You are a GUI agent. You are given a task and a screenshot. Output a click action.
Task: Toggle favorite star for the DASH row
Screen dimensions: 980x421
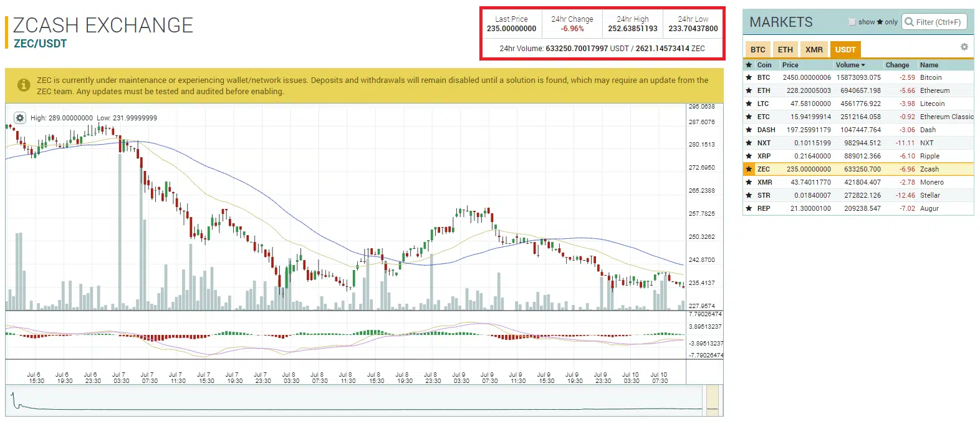point(749,130)
